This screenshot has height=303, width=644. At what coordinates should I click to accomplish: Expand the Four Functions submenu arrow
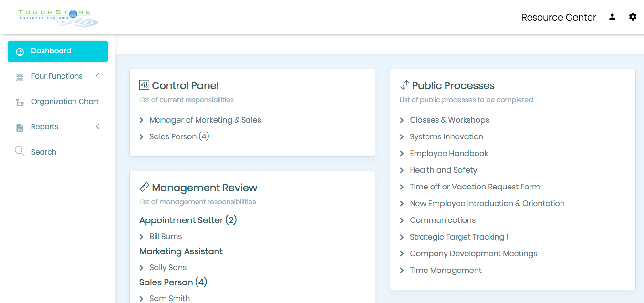(x=97, y=76)
